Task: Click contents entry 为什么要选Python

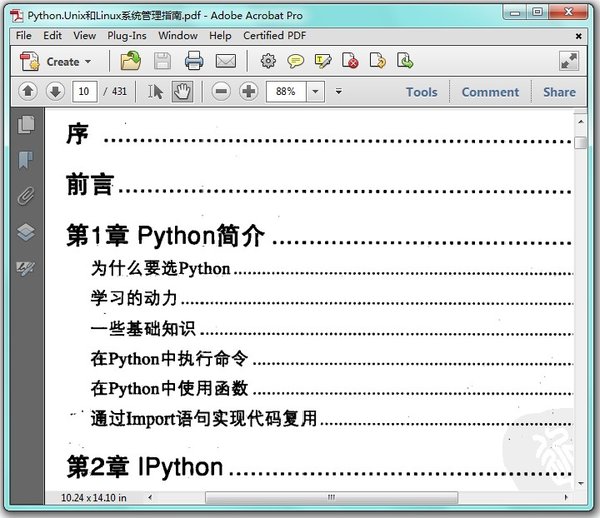Action: pos(160,268)
